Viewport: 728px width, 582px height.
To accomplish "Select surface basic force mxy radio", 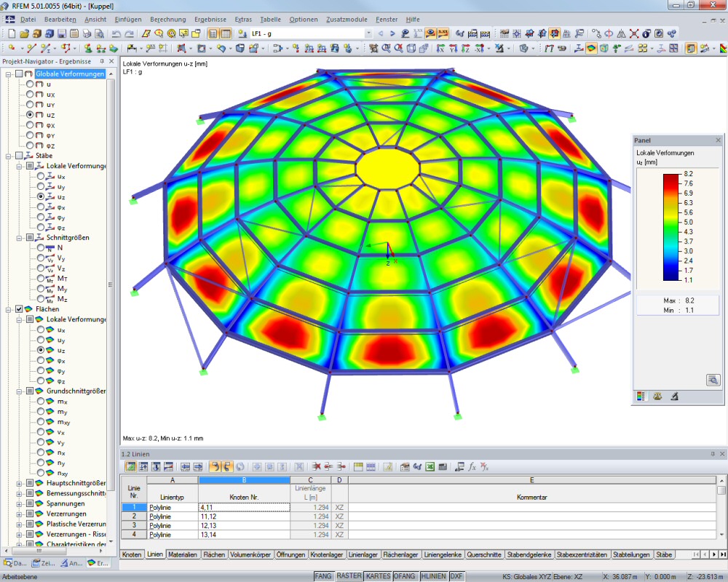I will click(x=41, y=421).
